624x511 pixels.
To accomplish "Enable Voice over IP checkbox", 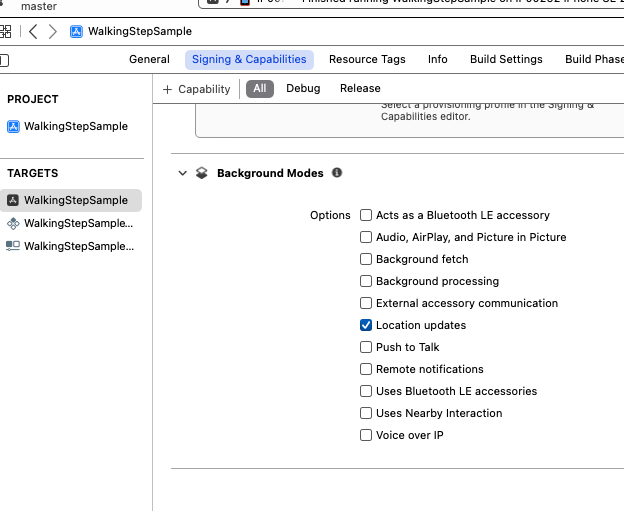I will click(366, 435).
